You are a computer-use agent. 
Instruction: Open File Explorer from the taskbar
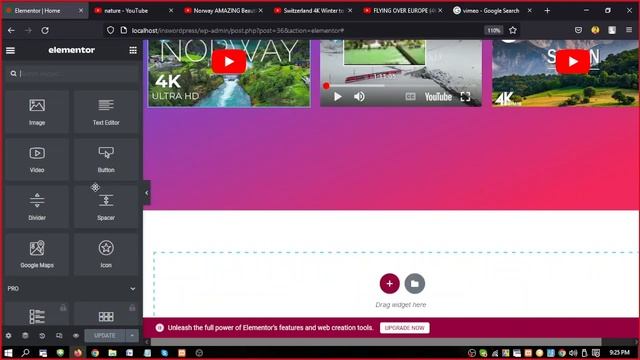(112, 353)
